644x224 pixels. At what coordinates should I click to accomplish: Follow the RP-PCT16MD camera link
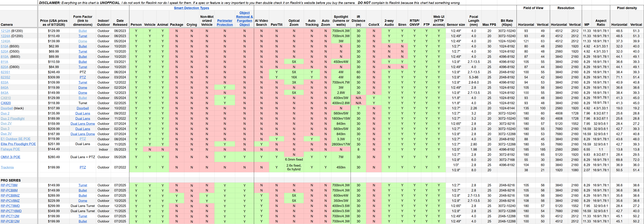pyautogui.click(x=11, y=211)
